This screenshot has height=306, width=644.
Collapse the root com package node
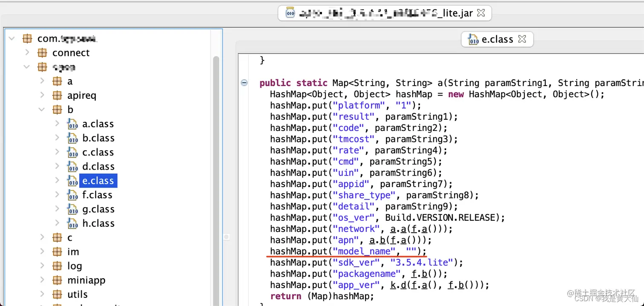[12, 39]
